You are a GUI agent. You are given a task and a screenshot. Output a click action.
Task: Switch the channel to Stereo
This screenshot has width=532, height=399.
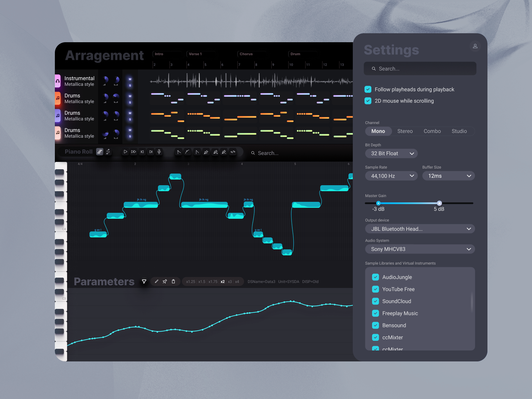coord(405,131)
